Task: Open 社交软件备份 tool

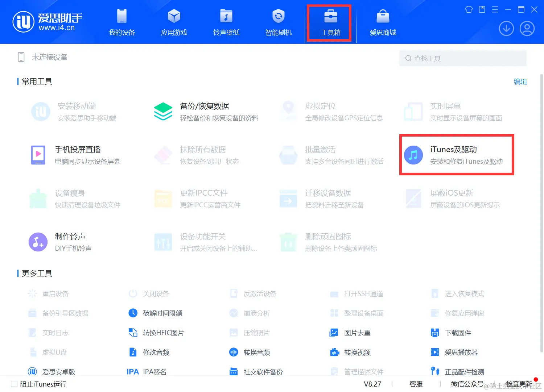Action: click(x=256, y=371)
